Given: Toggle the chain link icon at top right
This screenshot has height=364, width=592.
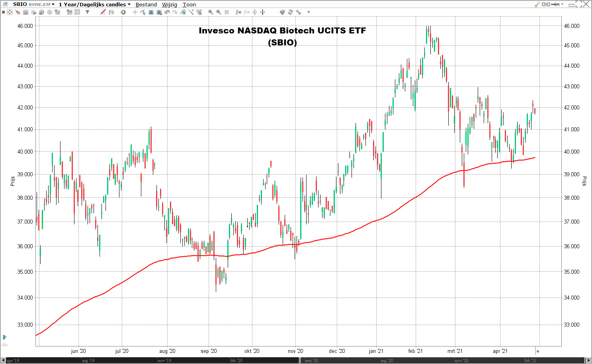Looking at the screenshot, I should coord(546,4).
